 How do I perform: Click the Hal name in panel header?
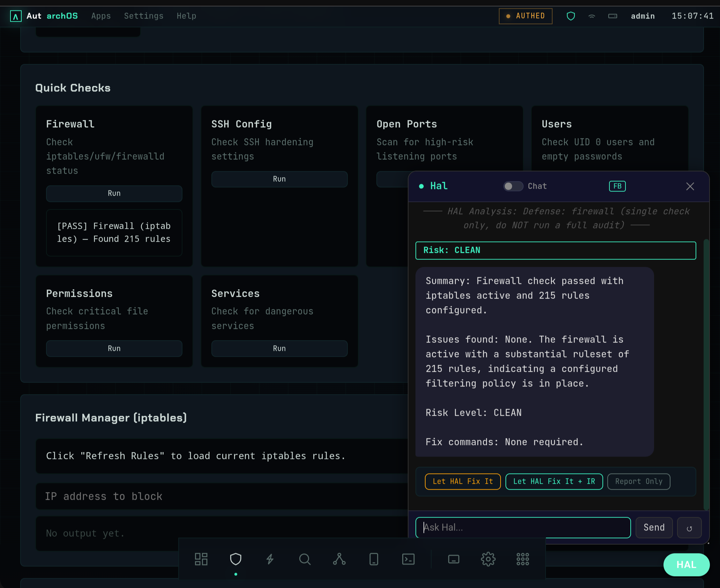pos(439,186)
